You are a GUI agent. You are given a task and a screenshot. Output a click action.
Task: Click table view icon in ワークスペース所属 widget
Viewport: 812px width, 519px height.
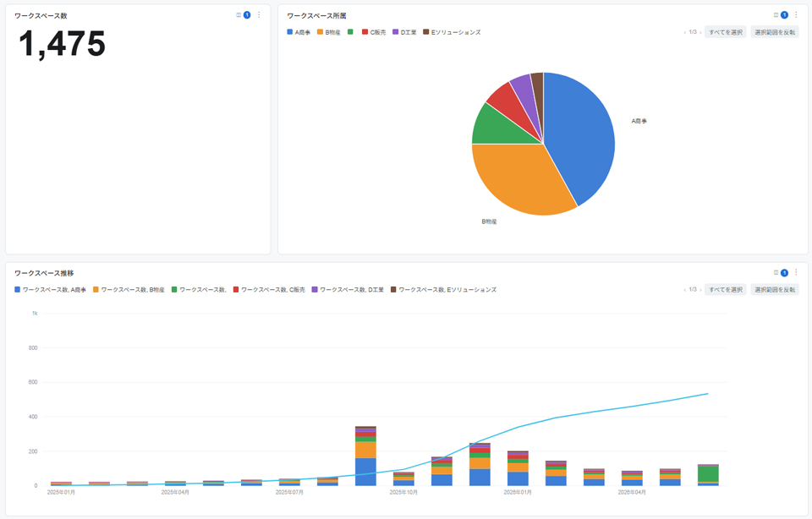tap(776, 15)
